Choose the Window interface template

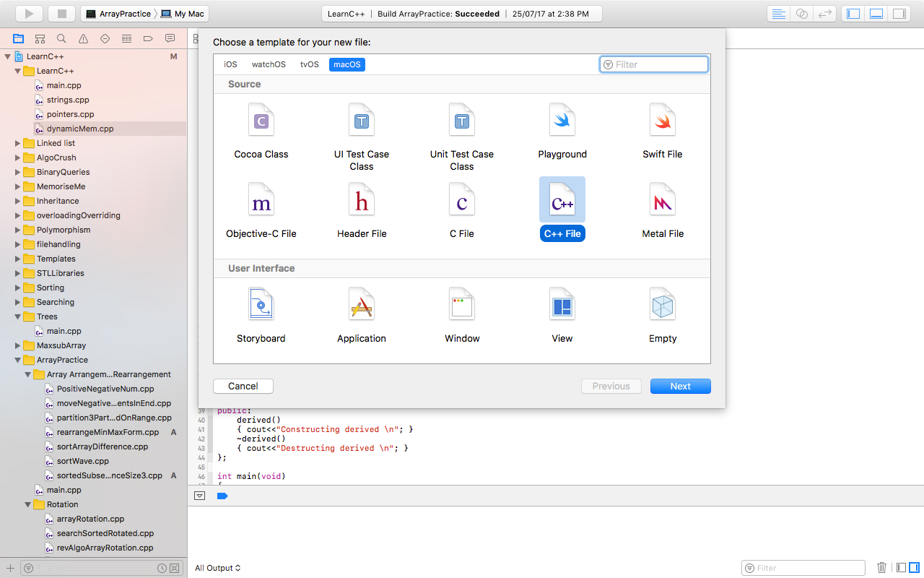tap(462, 315)
